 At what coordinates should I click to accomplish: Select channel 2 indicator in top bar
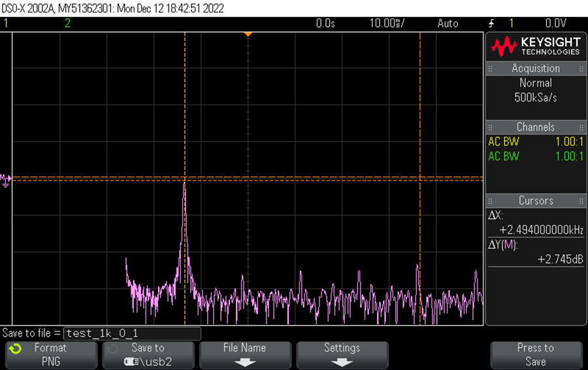point(67,24)
